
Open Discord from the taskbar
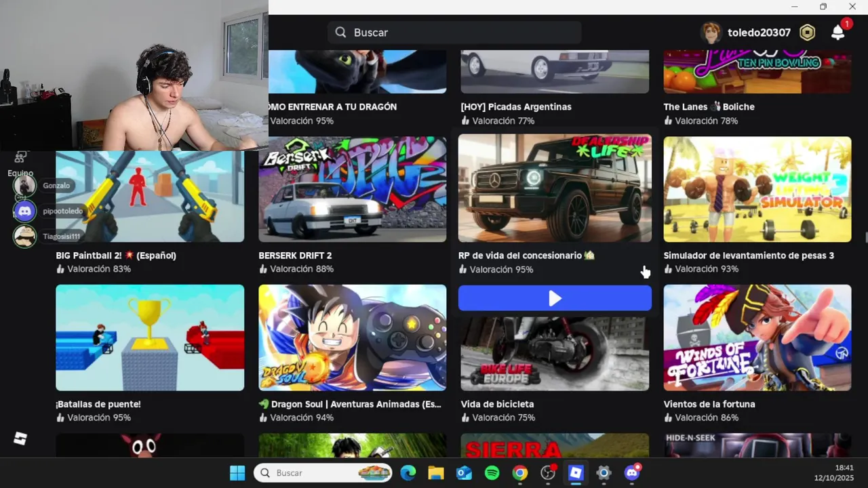(x=632, y=472)
